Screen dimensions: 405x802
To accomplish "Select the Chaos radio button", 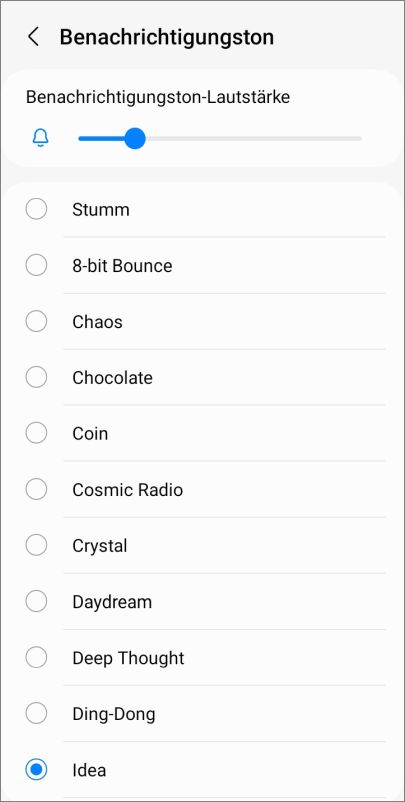I will (36, 321).
